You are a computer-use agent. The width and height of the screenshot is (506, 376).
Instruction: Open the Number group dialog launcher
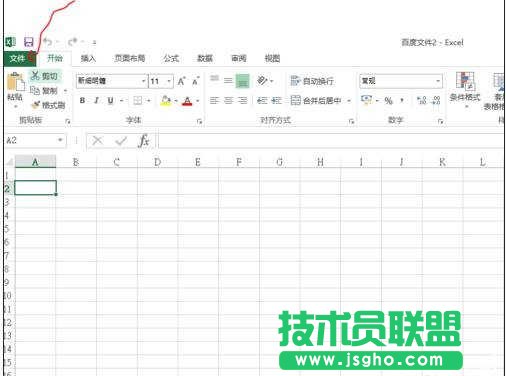(440, 122)
